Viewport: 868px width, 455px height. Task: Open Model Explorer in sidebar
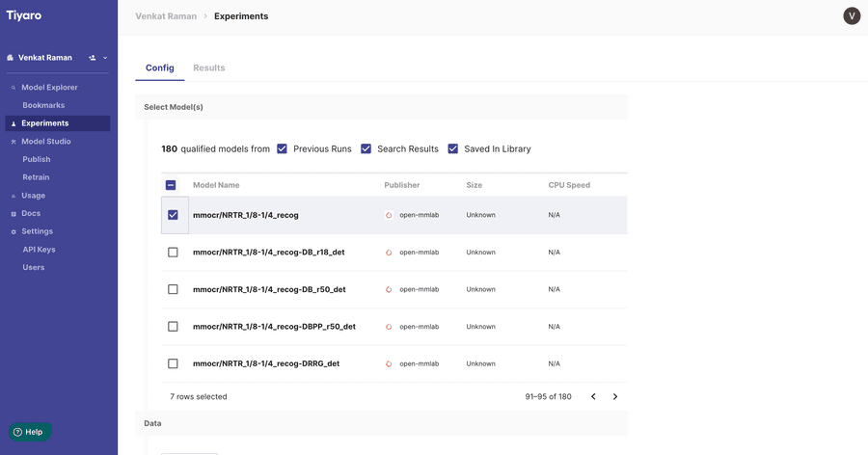pyautogui.click(x=49, y=88)
